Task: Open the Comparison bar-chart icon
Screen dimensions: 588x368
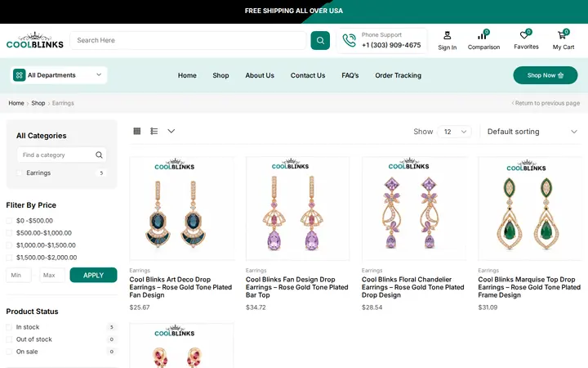Action: click(482, 36)
